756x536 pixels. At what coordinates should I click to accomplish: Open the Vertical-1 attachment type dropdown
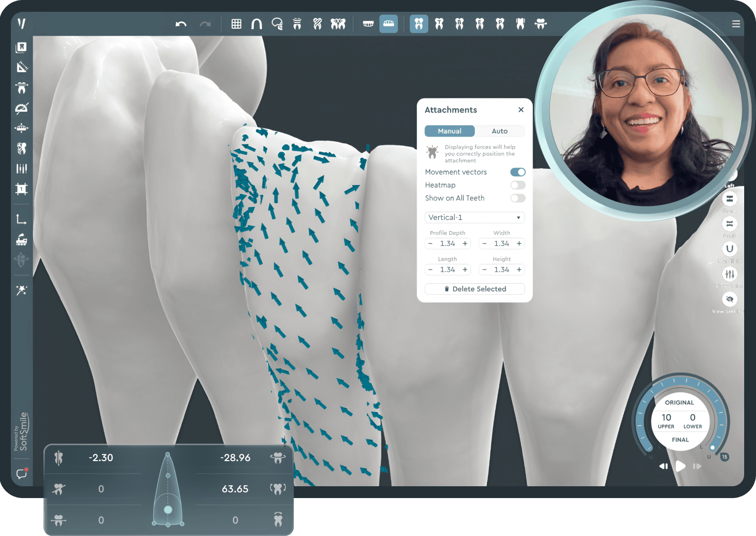pos(474,217)
